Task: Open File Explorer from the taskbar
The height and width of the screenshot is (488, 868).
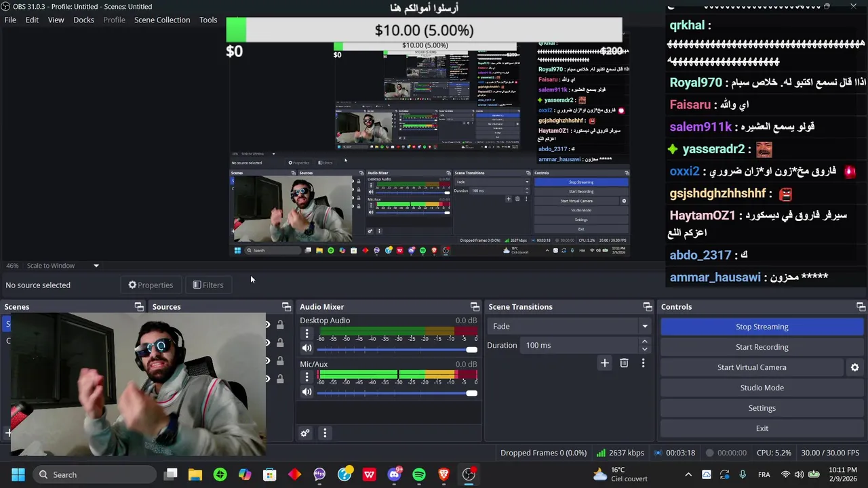Action: tap(195, 474)
